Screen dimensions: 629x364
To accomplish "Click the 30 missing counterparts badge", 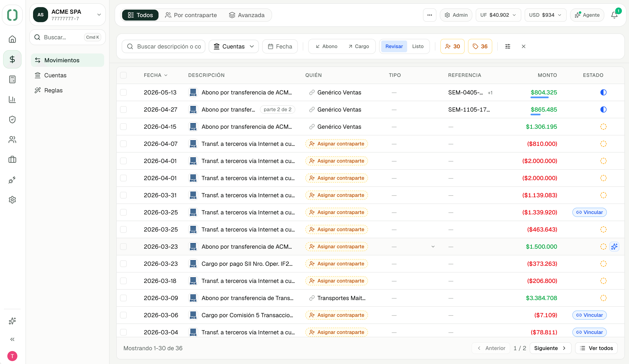I will 452,46.
